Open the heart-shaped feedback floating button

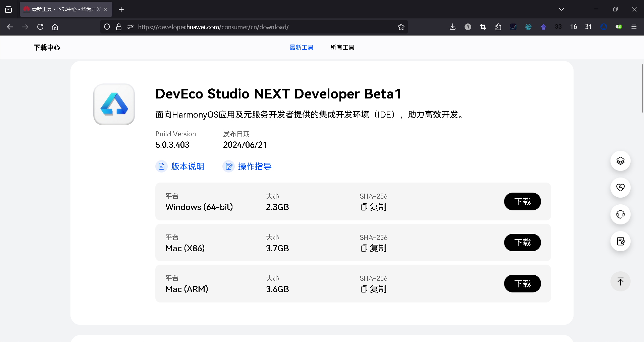[x=620, y=188]
